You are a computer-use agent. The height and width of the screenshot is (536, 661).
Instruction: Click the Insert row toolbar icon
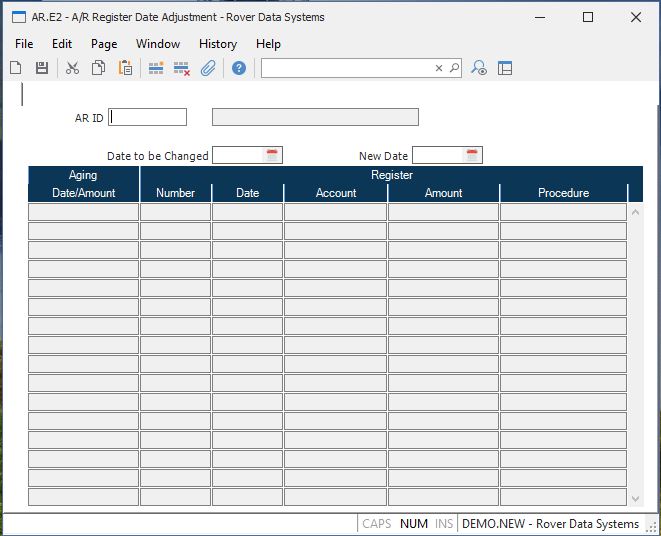point(156,68)
